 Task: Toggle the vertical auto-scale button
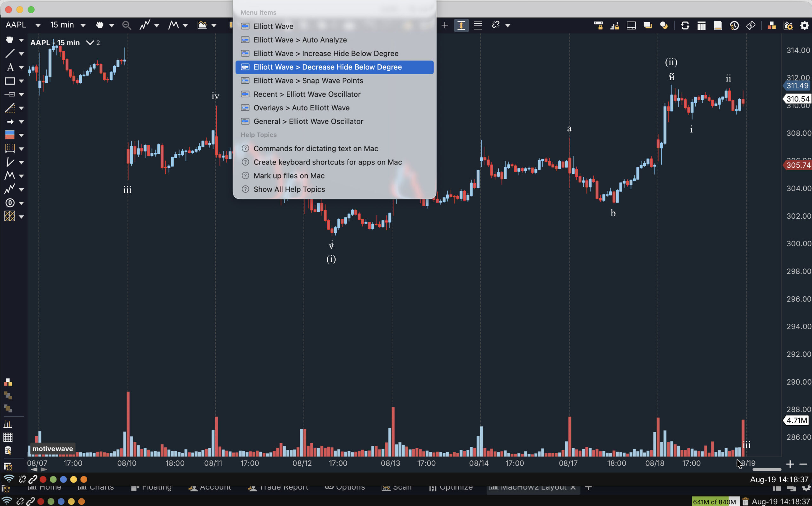461,25
